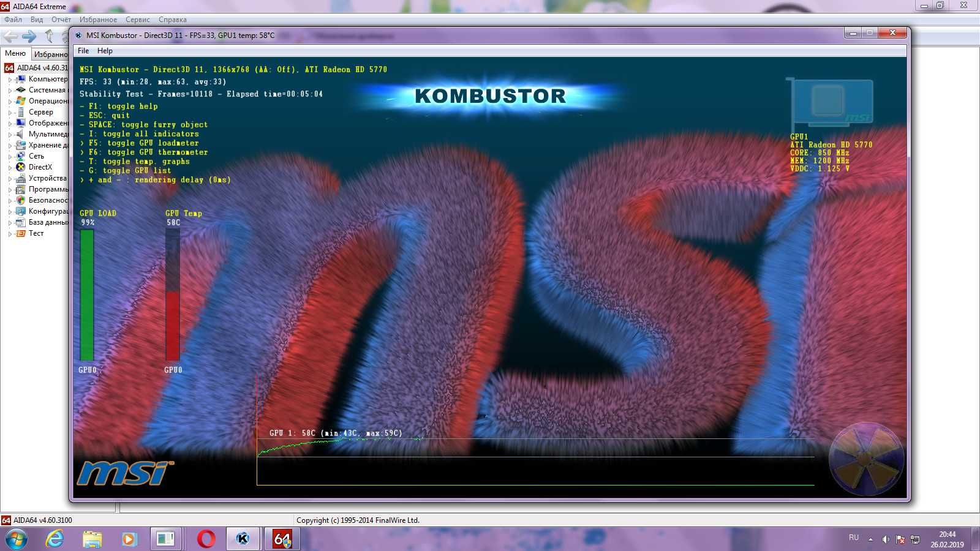Open Windows Explorer folder on taskbar
This screenshot has width=980, height=551.
[92, 539]
